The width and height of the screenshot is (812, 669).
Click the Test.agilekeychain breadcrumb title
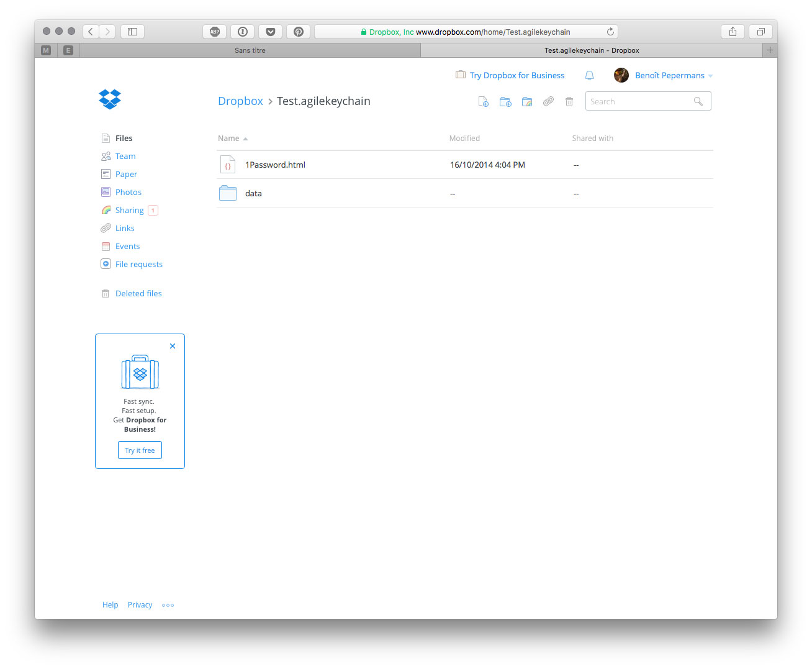tap(323, 101)
